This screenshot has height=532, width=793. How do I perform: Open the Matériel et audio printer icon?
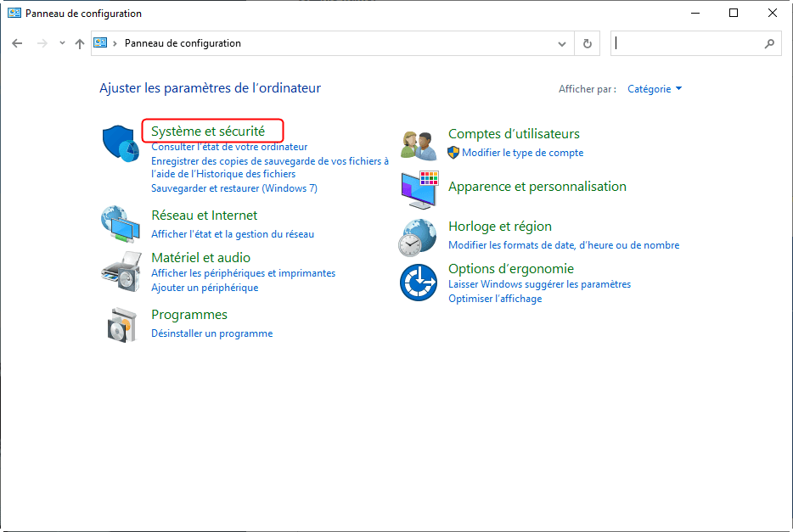coord(121,272)
